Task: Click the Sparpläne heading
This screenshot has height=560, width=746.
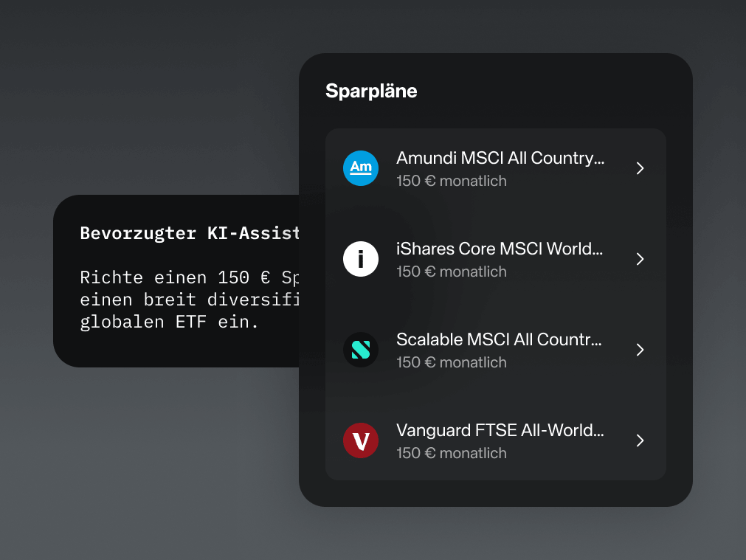Action: (x=371, y=91)
